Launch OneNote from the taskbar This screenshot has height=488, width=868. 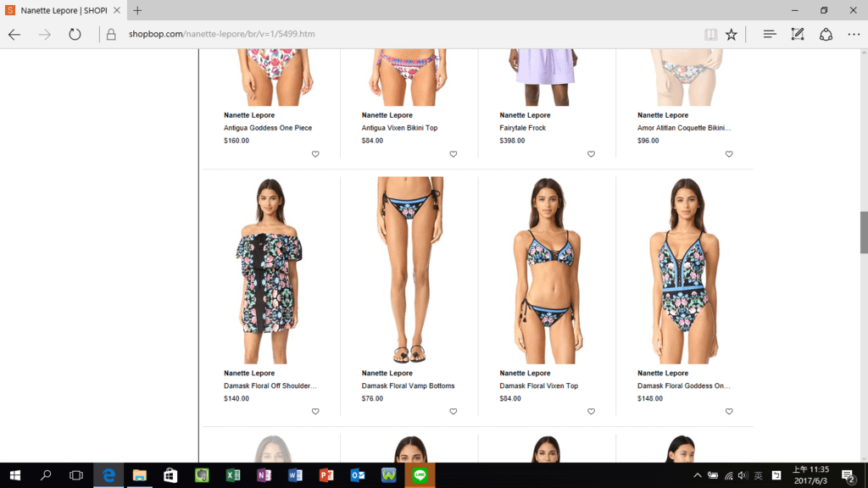264,475
